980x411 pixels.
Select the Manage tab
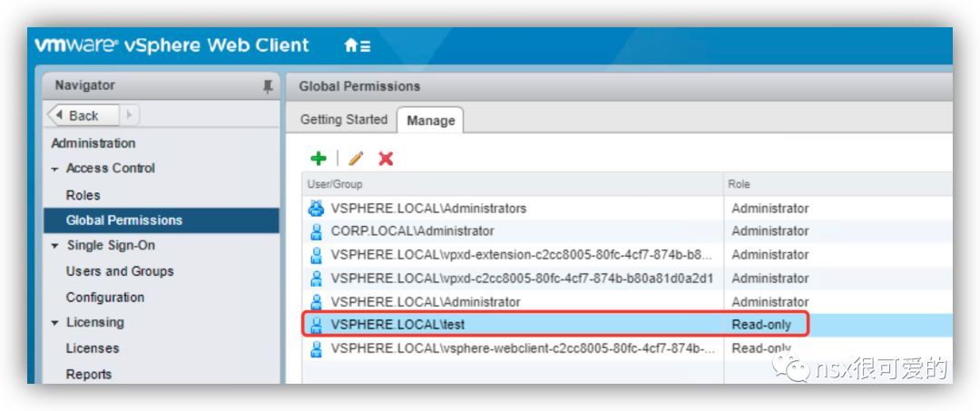(x=431, y=121)
